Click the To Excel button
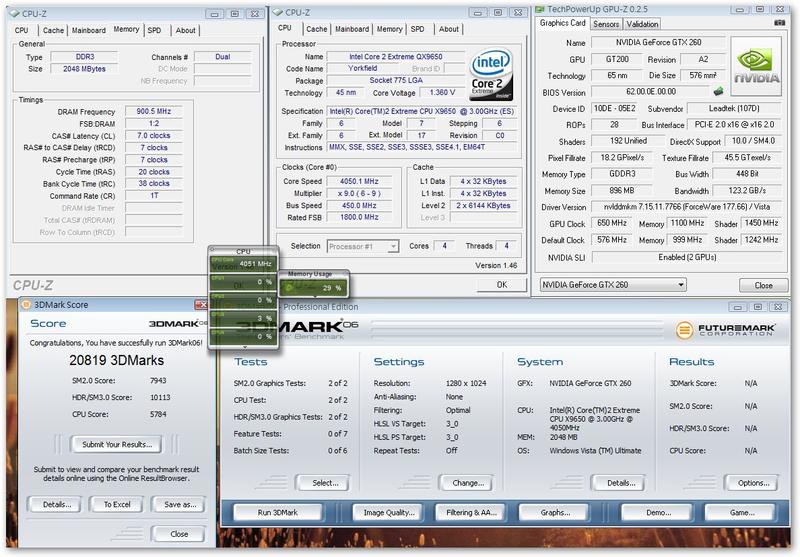This screenshot has width=800, height=557. coord(117,504)
